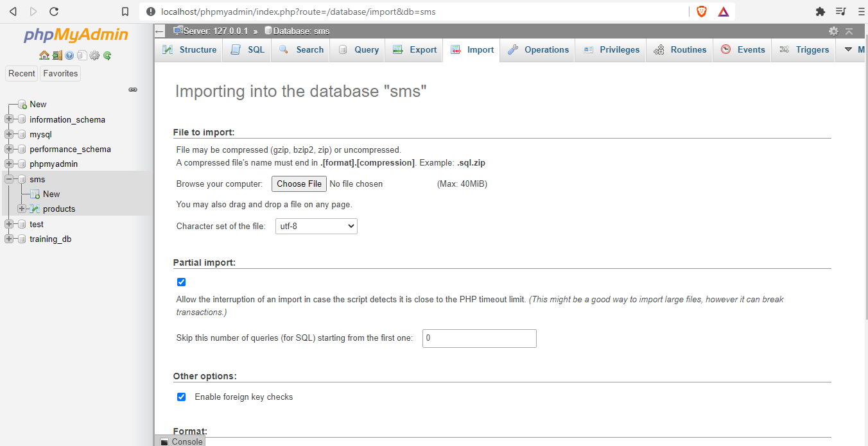Click the documentation page icon in the sidebar
Image resolution: width=868 pixels, height=446 pixels.
click(x=82, y=55)
